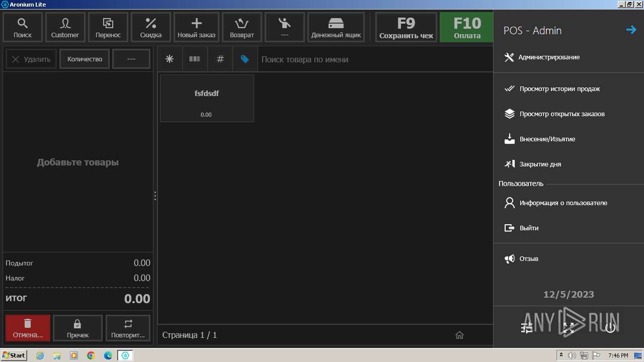This screenshot has width=644, height=362.
Task: Open Просмотр открытых заказов
Action: tap(569, 114)
